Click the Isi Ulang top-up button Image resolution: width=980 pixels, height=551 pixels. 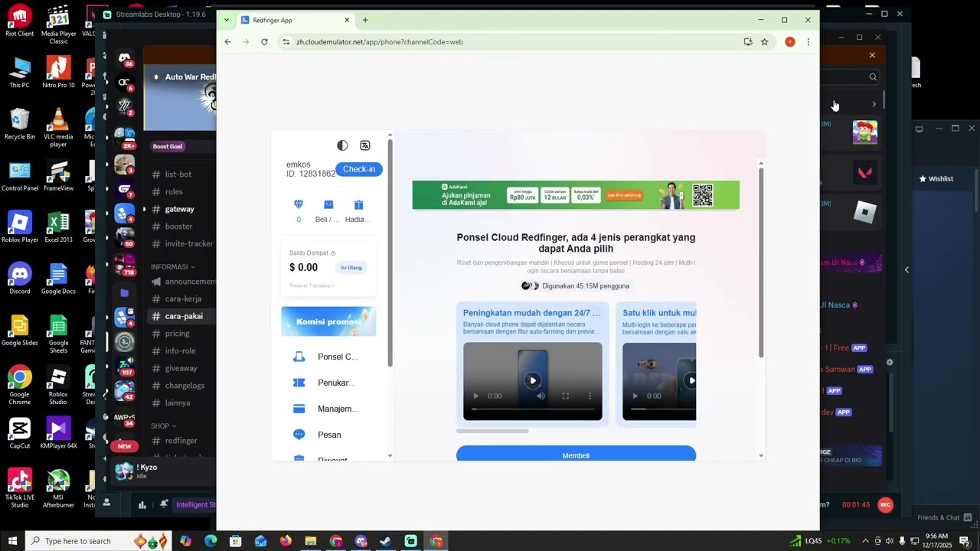351,267
